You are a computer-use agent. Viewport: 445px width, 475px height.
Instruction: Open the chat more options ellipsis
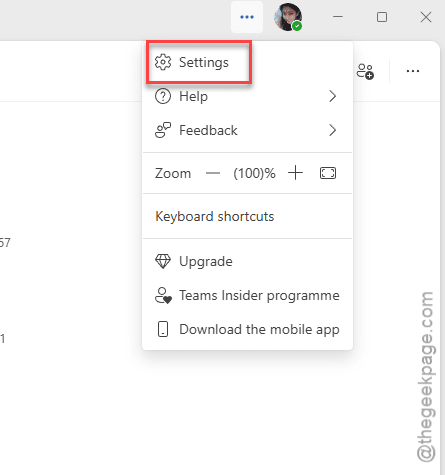click(x=413, y=71)
